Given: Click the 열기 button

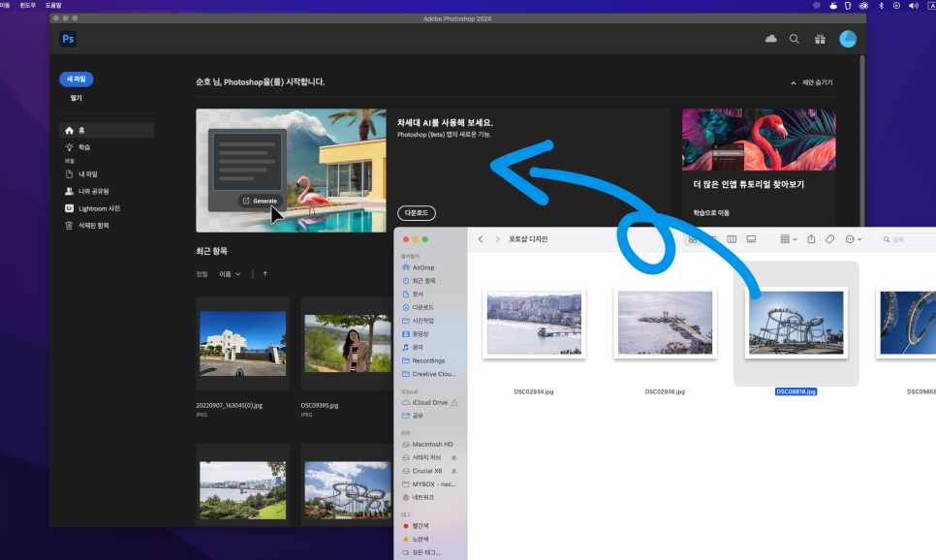Looking at the screenshot, I should pyautogui.click(x=77, y=98).
